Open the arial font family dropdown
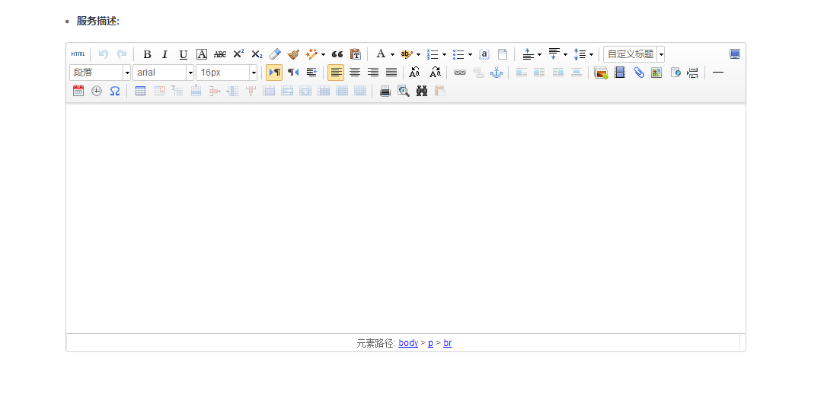The height and width of the screenshot is (415, 824). 163,72
